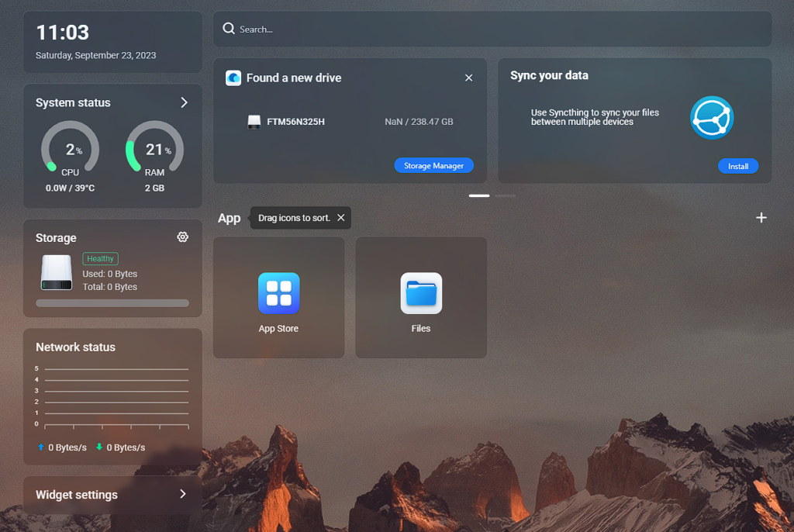Click the storage settings gear icon

(x=183, y=237)
